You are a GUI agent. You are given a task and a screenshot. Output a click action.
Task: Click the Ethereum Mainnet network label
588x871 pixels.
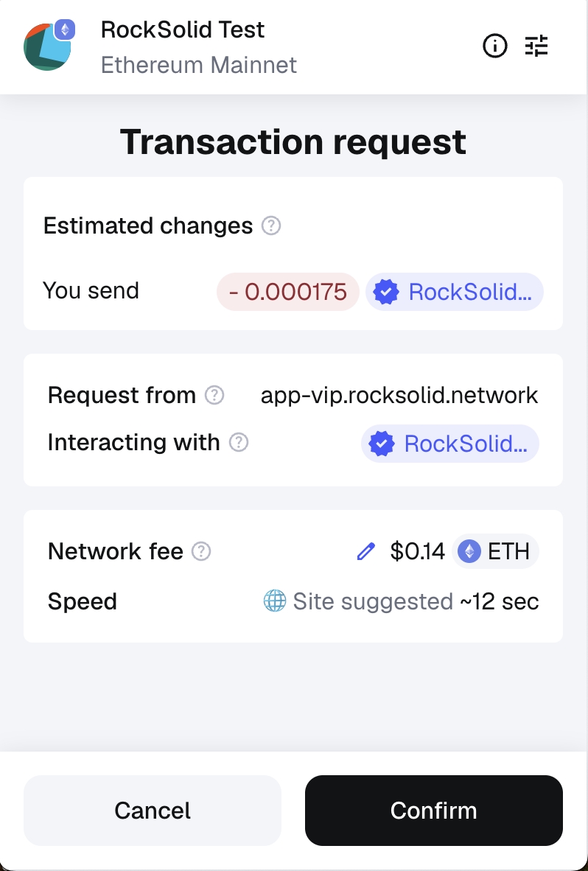click(199, 65)
